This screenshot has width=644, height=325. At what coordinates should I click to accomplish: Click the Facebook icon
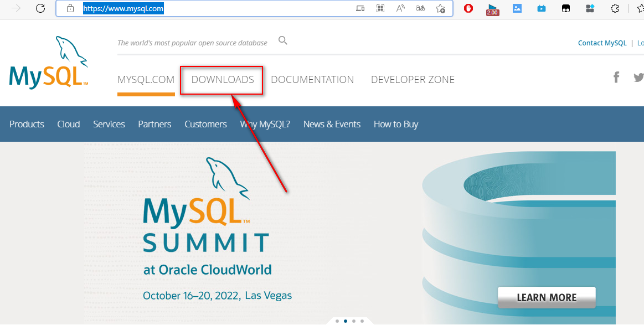pos(616,77)
